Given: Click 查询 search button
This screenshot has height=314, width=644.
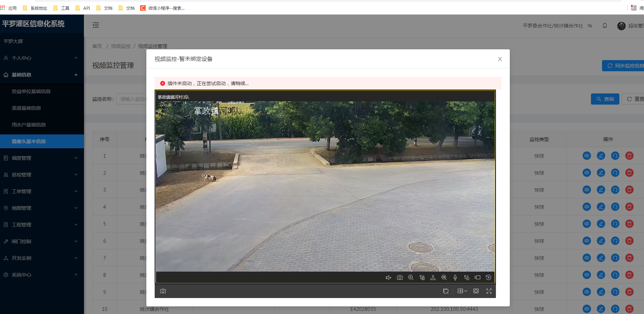Looking at the screenshot, I should [x=605, y=99].
